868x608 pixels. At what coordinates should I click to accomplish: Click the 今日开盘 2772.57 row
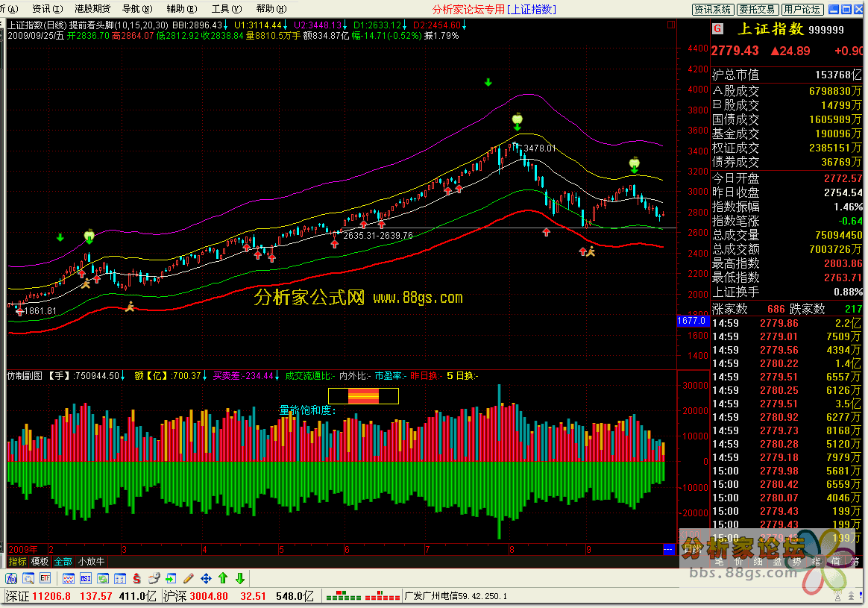[787, 178]
